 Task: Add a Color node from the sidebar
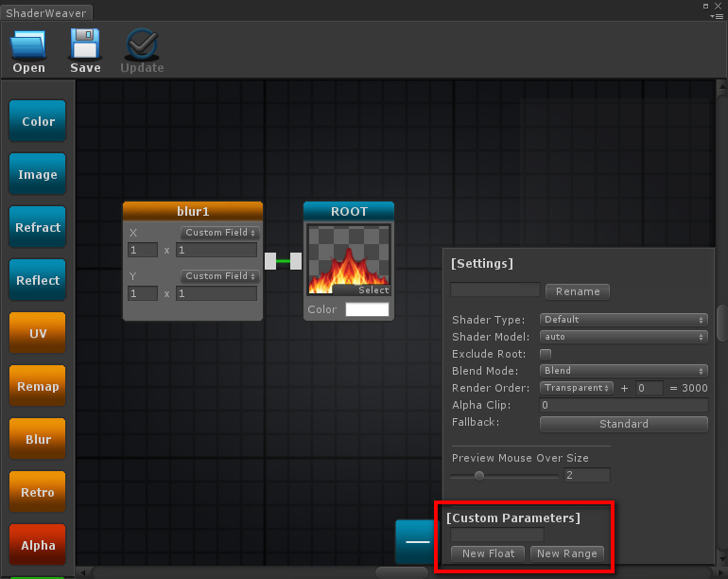(38, 121)
